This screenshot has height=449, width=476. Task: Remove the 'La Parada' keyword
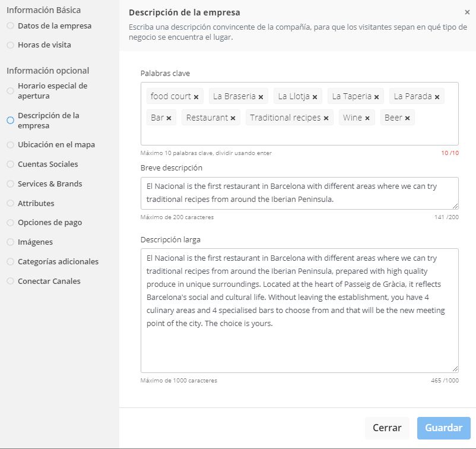437,97
